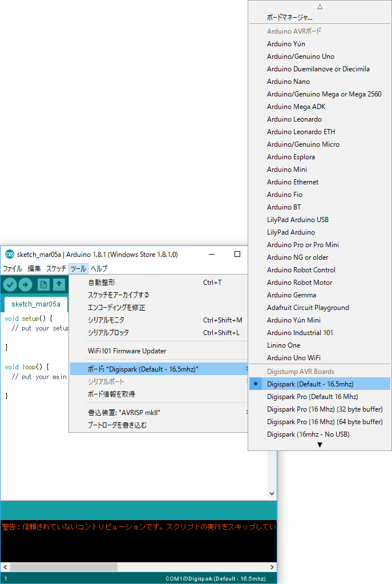Select Arduino Esplora board

pyautogui.click(x=320, y=157)
